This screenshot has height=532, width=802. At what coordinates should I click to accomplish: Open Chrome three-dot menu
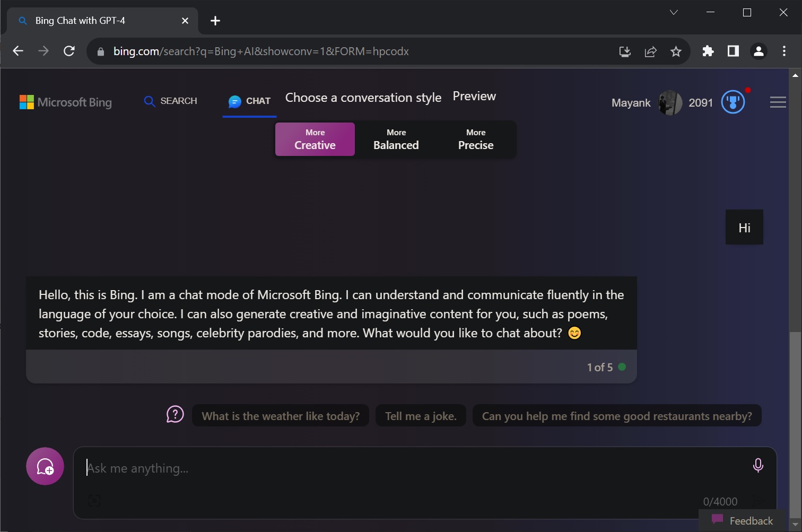[x=784, y=51]
